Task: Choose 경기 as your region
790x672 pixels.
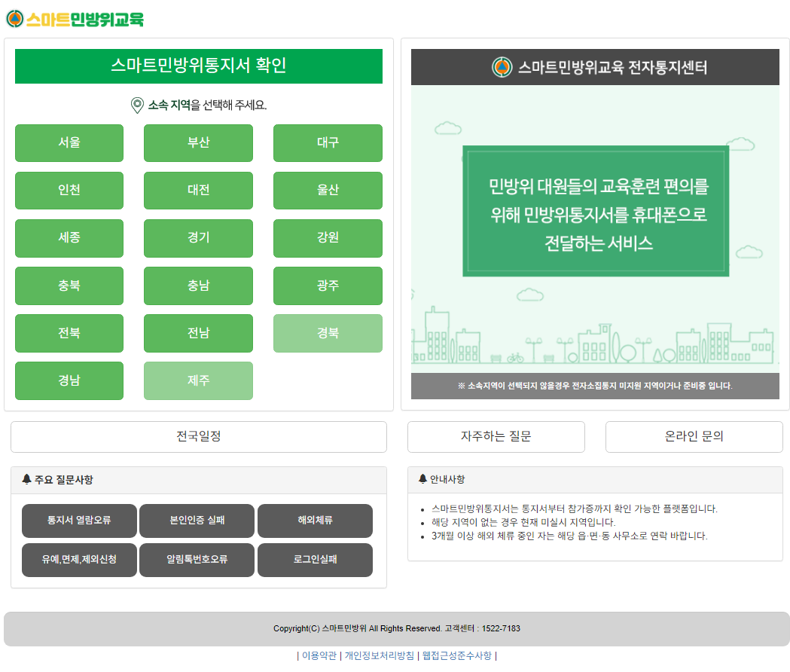Action: pyautogui.click(x=198, y=238)
